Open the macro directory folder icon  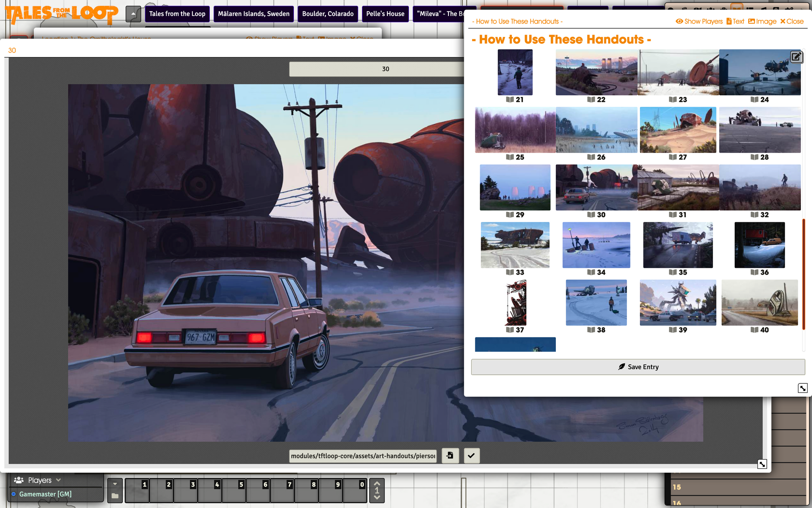(x=115, y=496)
